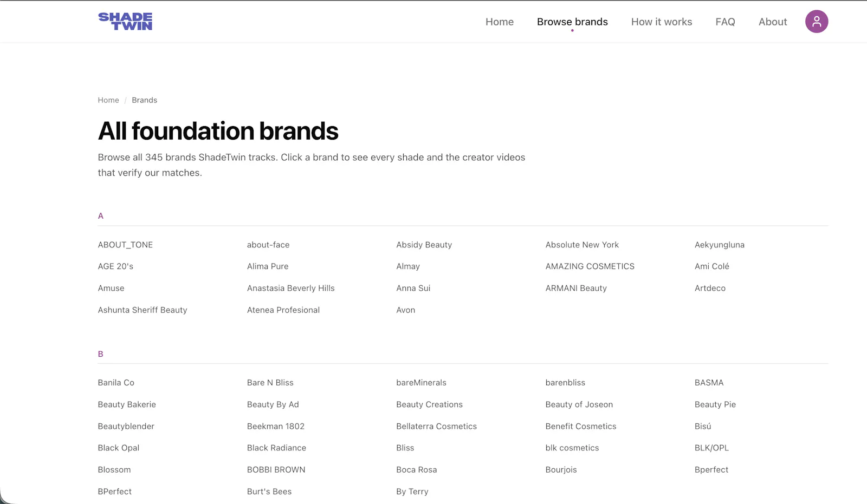867x504 pixels.
Task: Open the Burt's Bees brand
Action: 269,492
